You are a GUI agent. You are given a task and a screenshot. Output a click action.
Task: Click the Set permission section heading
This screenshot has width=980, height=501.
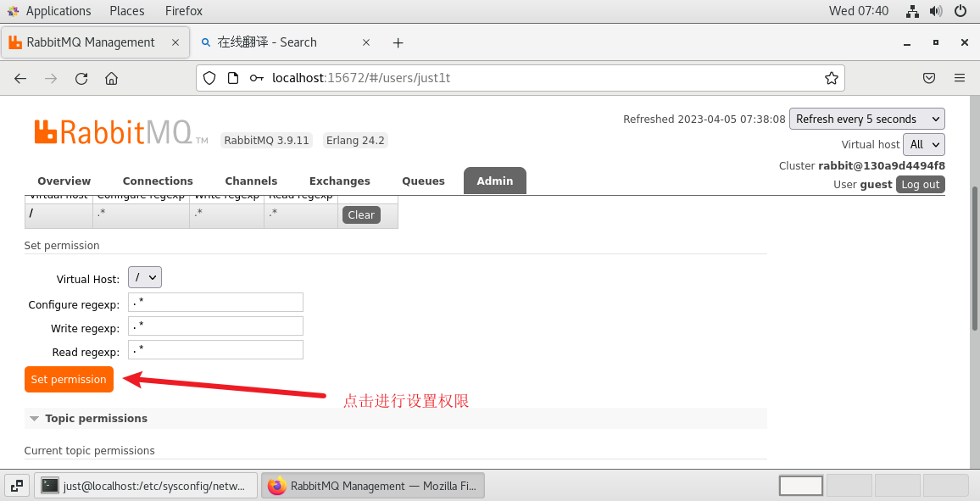(x=62, y=246)
